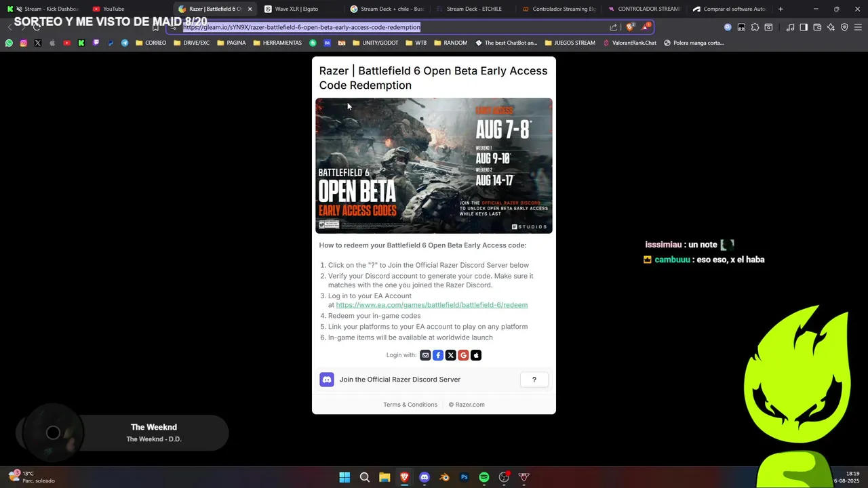868x488 pixels.
Task: Log in with X icon on Gleam
Action: pyautogui.click(x=450, y=355)
